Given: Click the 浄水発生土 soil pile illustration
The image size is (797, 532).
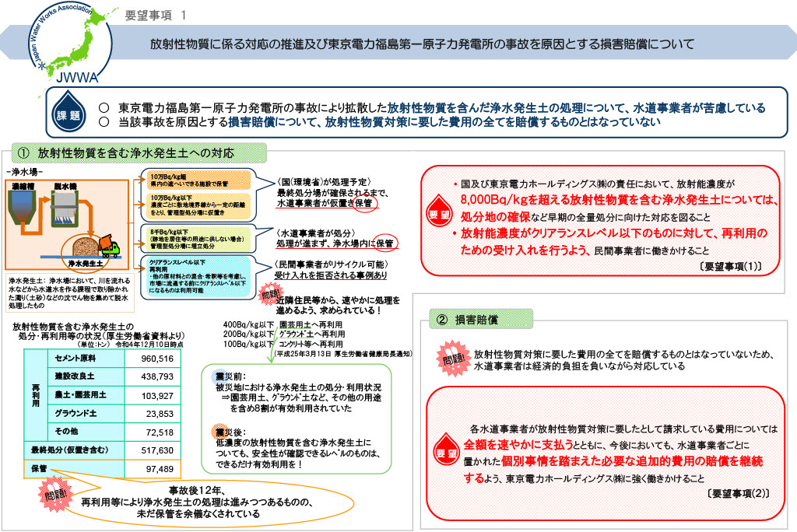Looking at the screenshot, I should (86, 249).
